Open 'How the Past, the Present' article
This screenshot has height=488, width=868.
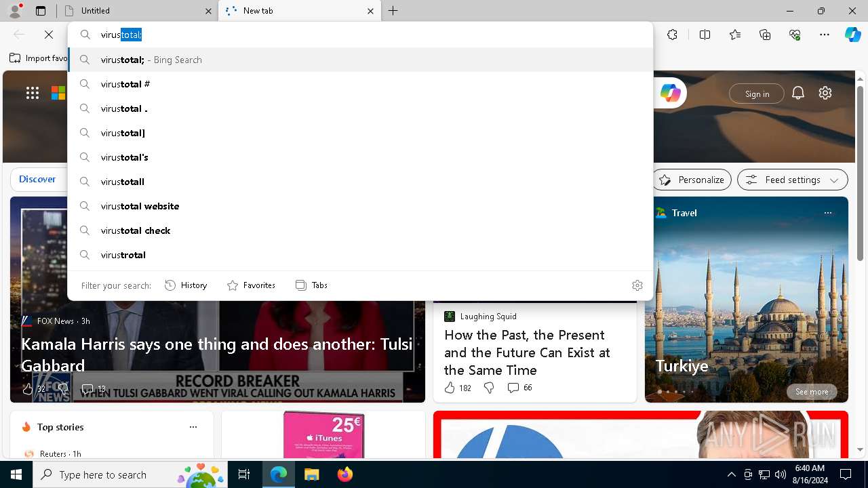click(527, 352)
